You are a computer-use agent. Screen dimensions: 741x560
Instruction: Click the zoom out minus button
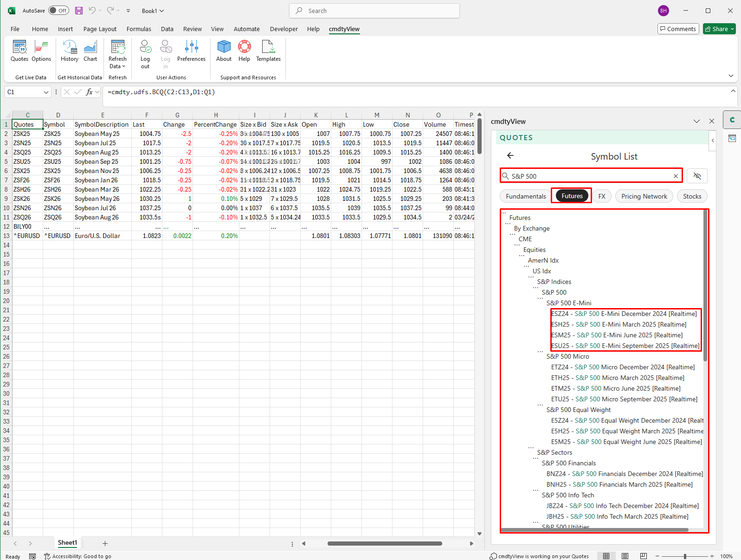657,556
